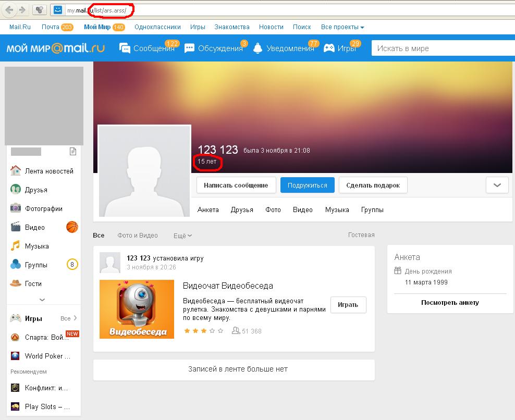Click the World Poker game icon
The image size is (515, 420).
(15, 356)
